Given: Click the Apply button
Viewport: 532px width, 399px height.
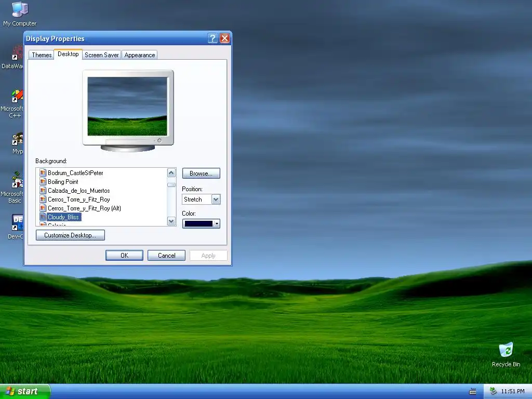Looking at the screenshot, I should [x=208, y=256].
